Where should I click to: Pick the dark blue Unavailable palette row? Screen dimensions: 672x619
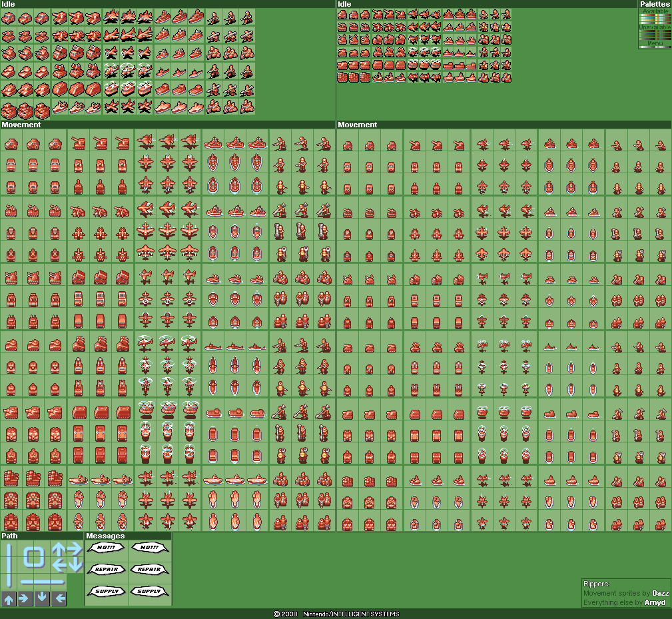click(655, 33)
